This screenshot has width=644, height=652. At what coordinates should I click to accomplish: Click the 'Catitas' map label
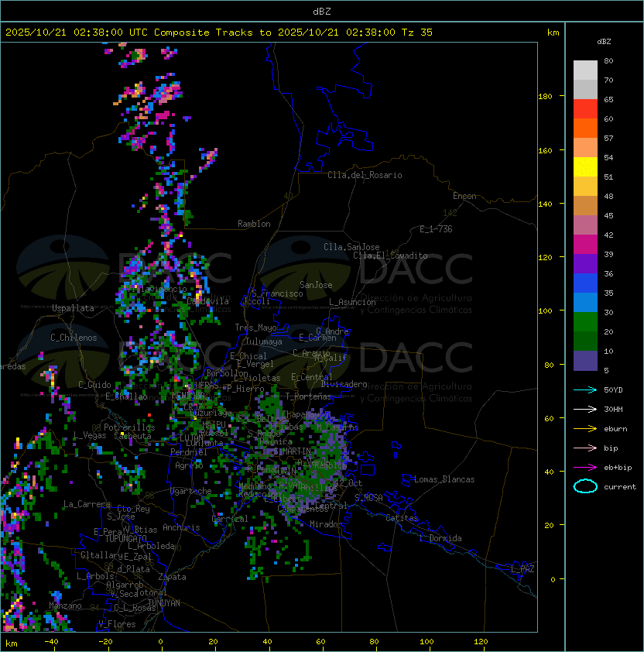tap(402, 518)
